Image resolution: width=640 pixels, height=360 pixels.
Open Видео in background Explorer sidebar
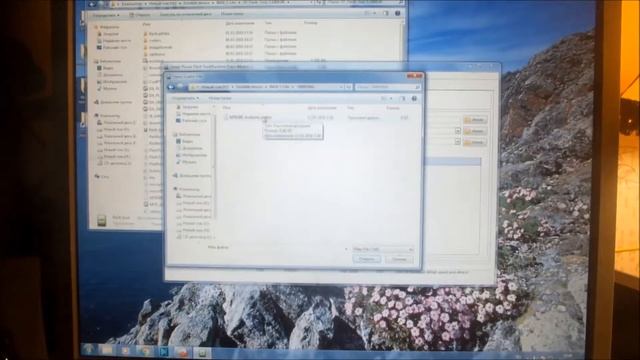pos(105,68)
